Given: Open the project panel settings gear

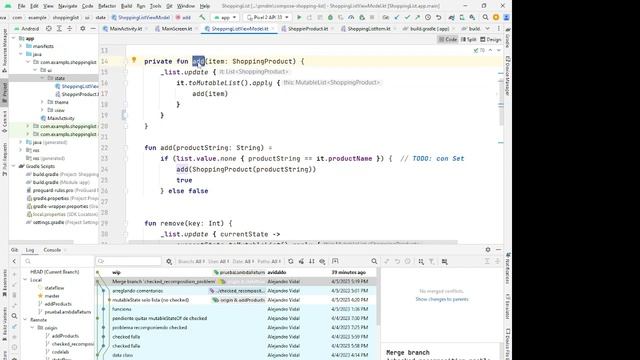Looking at the screenshot, I should 82,29.
